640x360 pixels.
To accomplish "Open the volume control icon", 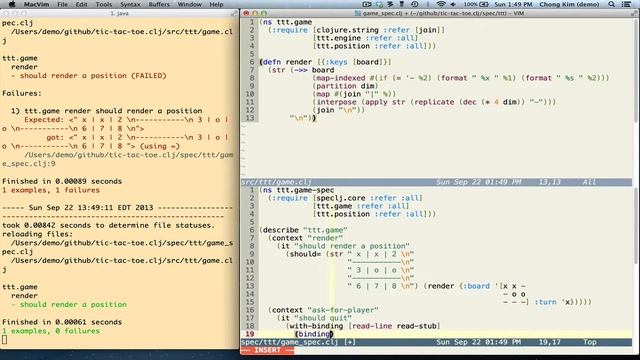I will pyautogui.click(x=453, y=4).
